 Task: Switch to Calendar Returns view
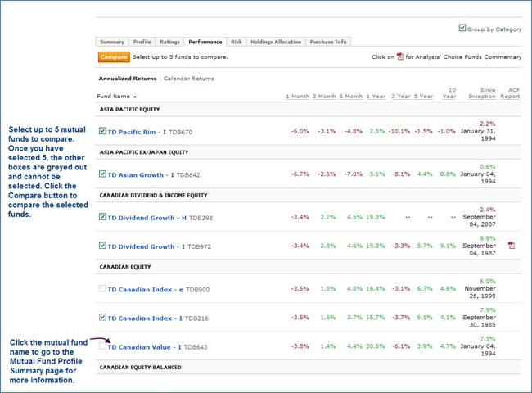[x=188, y=79]
